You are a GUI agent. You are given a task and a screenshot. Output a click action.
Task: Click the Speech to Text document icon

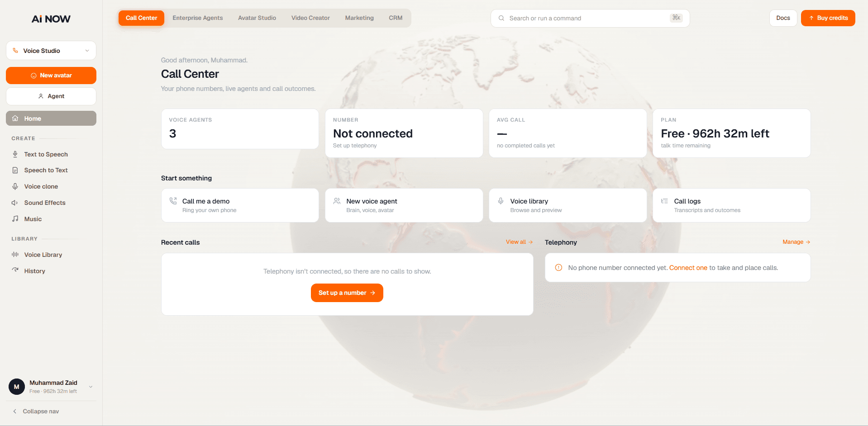pyautogui.click(x=15, y=170)
